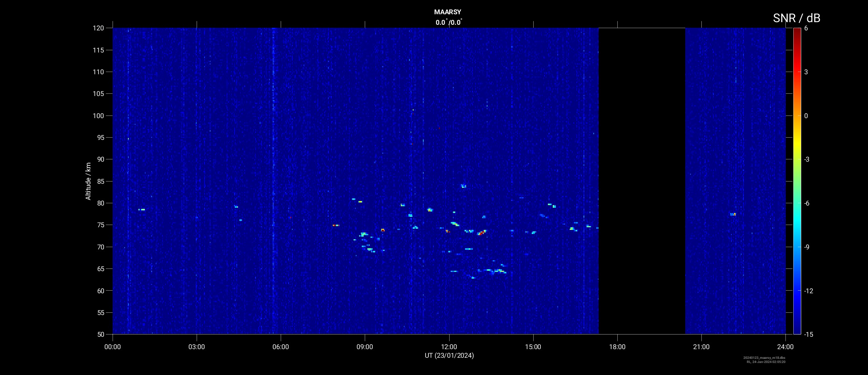The height and width of the screenshot is (375, 868).
Task: Click the UT (23/01/2024) axis label
Action: [449, 355]
